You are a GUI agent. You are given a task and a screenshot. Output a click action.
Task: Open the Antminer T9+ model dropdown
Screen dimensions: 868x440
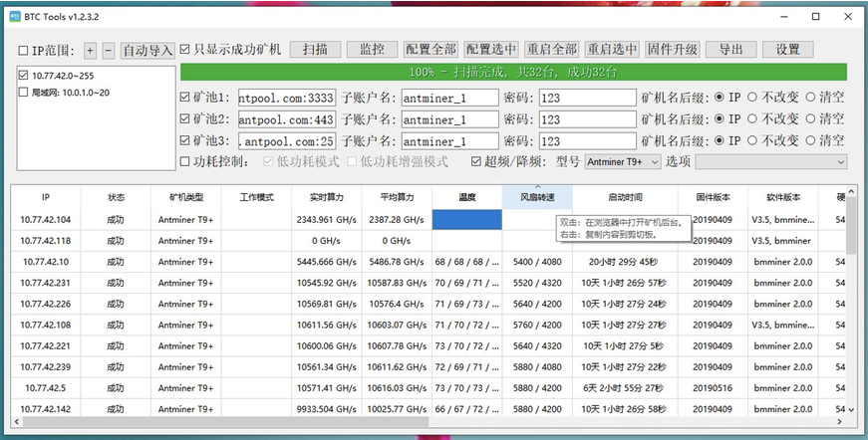623,162
